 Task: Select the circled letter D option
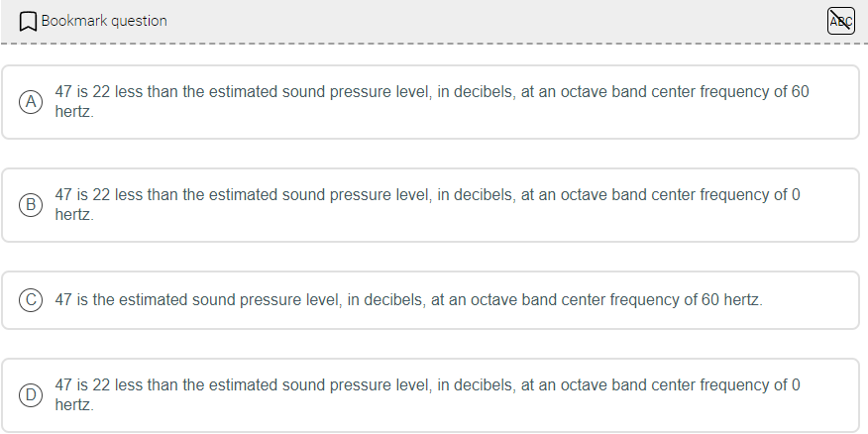point(32,394)
